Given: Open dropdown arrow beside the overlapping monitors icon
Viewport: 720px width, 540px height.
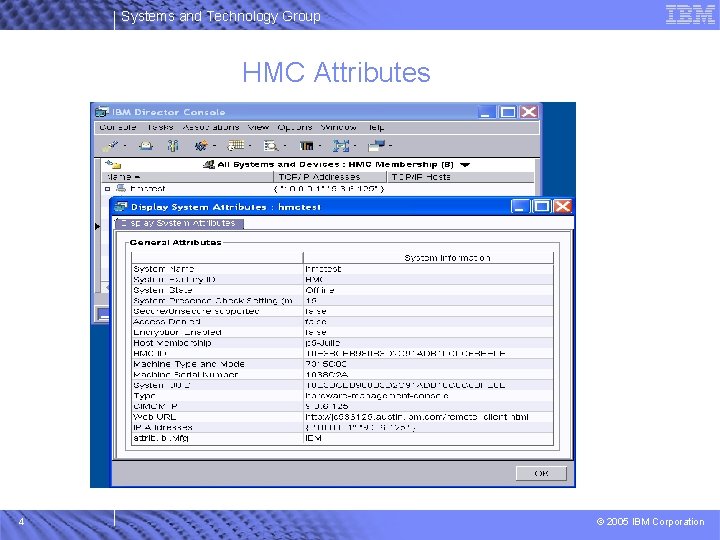Looking at the screenshot, I should pyautogui.click(x=390, y=146).
